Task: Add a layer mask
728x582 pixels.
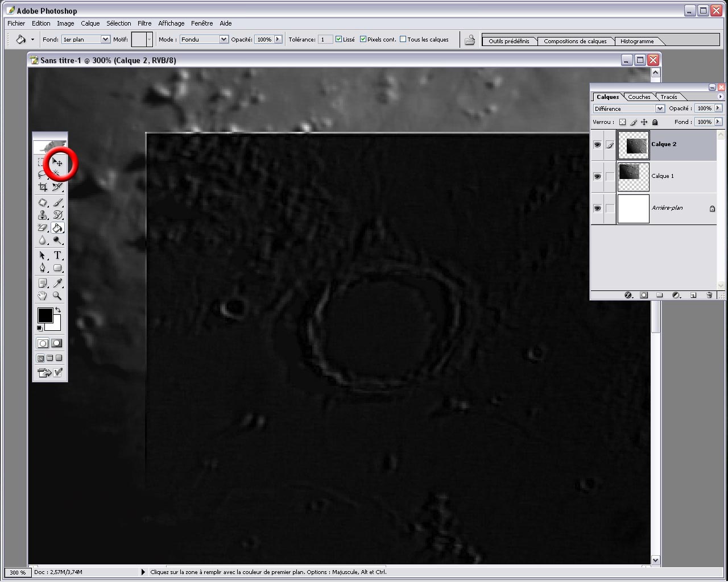Action: 644,295
